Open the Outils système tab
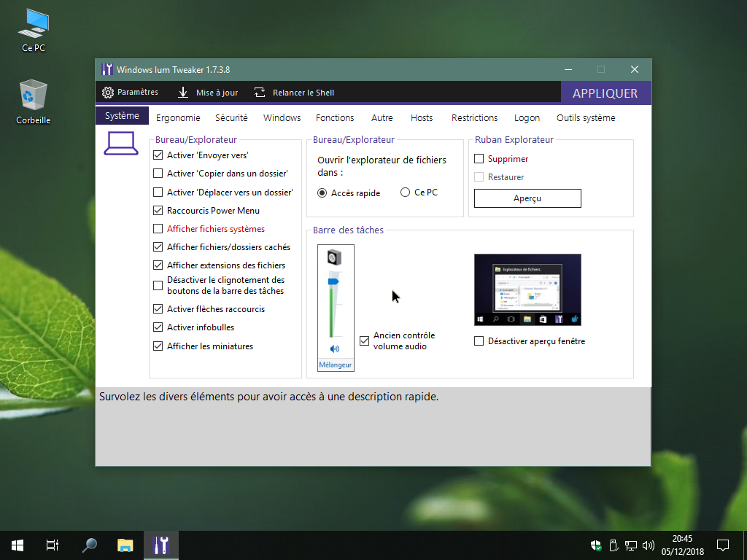Screen dimensions: 747x560 (586, 117)
